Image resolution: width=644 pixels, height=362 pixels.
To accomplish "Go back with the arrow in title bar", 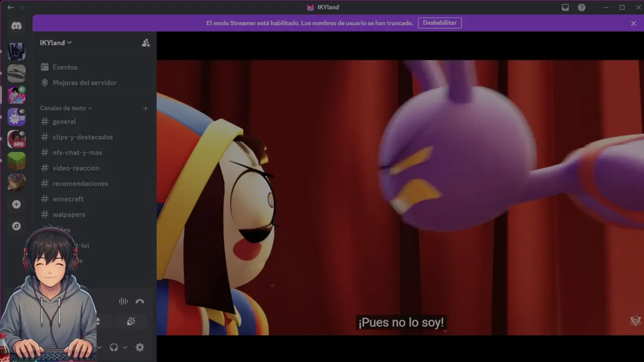I will tap(11, 8).
